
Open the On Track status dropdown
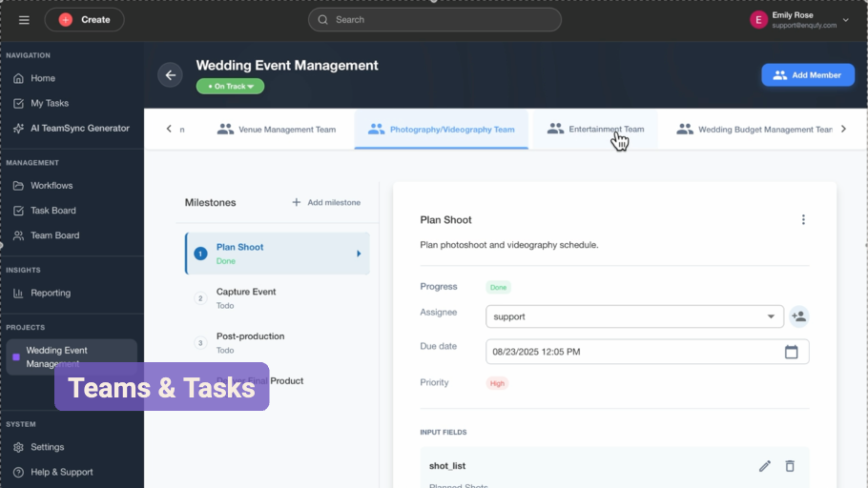click(x=230, y=87)
